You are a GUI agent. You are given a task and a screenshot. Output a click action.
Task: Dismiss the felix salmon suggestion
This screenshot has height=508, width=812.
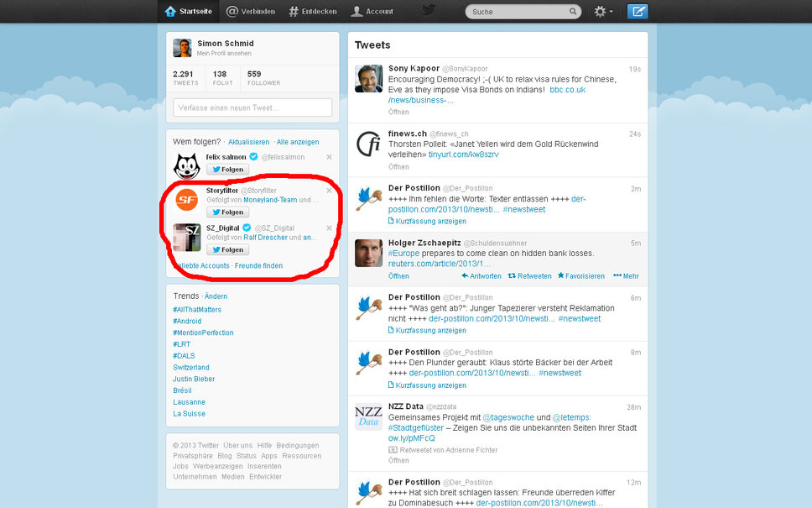(329, 157)
